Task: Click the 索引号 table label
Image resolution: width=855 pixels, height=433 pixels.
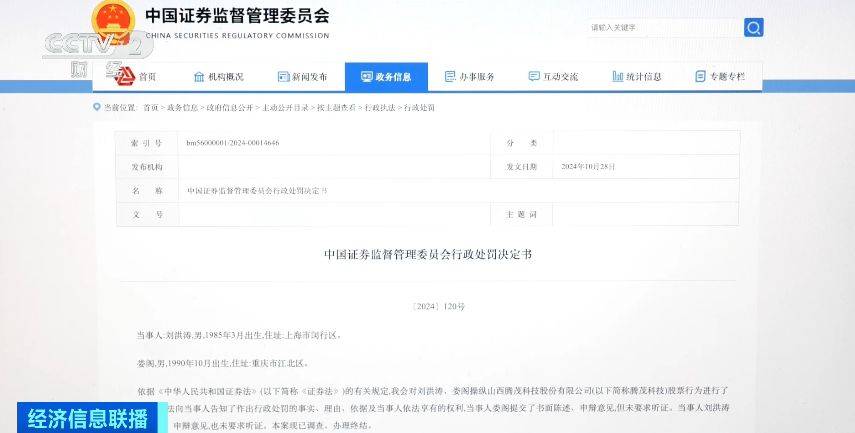Action: point(147,143)
